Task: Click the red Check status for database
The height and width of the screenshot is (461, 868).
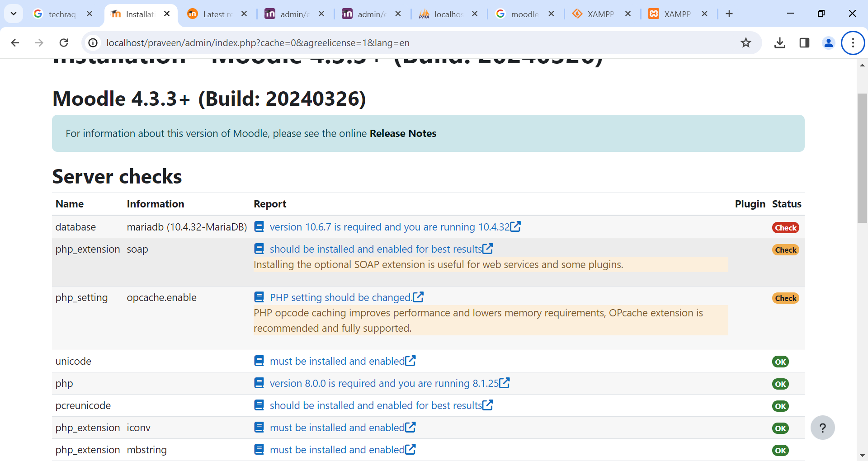Action: click(786, 228)
